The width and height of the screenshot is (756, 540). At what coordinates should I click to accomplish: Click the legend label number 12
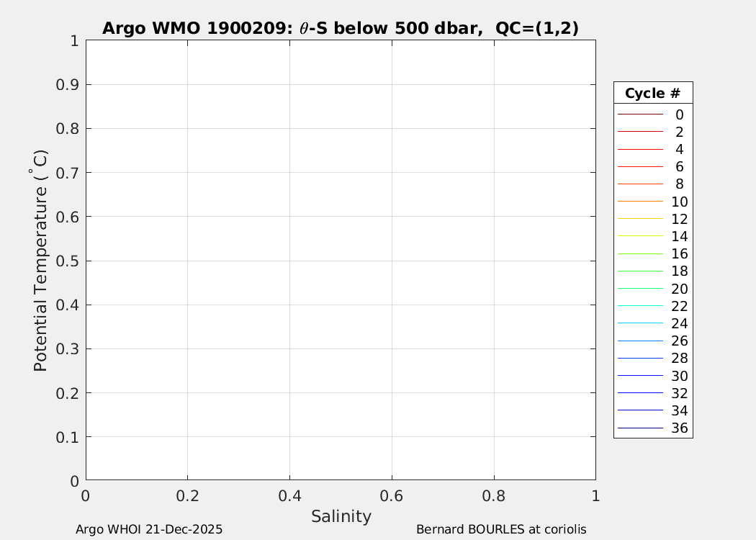click(679, 219)
